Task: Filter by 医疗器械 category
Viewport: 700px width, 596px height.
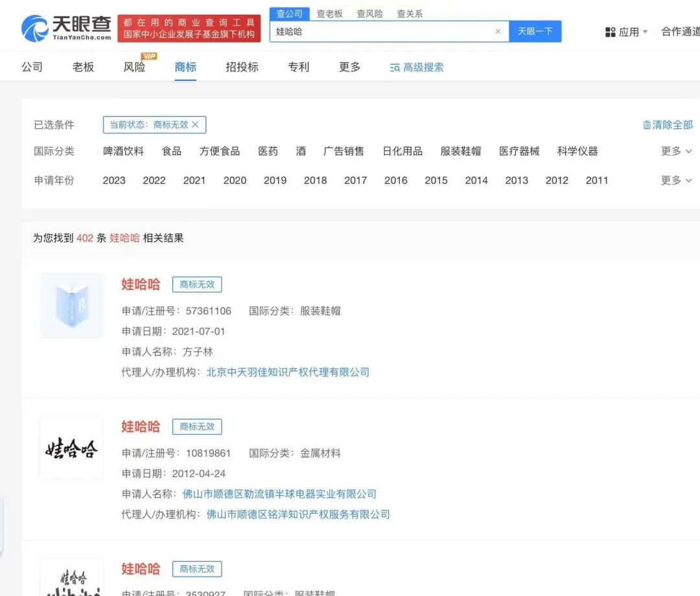Action: click(519, 151)
